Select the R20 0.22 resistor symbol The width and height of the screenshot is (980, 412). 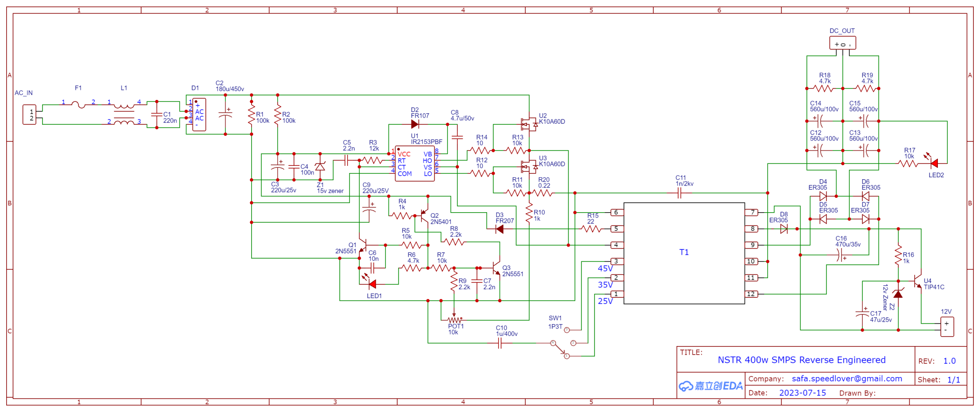click(543, 193)
